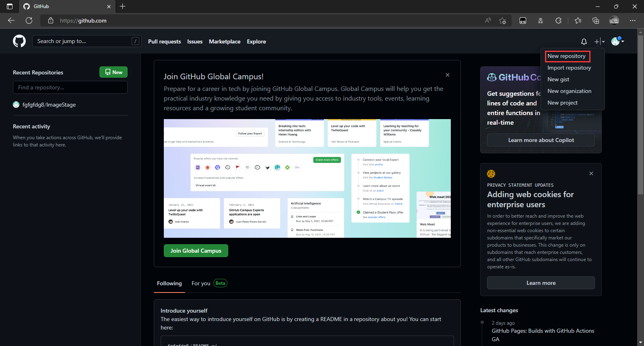The height and width of the screenshot is (346, 644).
Task: Click the ImageStage repository avatar icon
Action: point(16,105)
